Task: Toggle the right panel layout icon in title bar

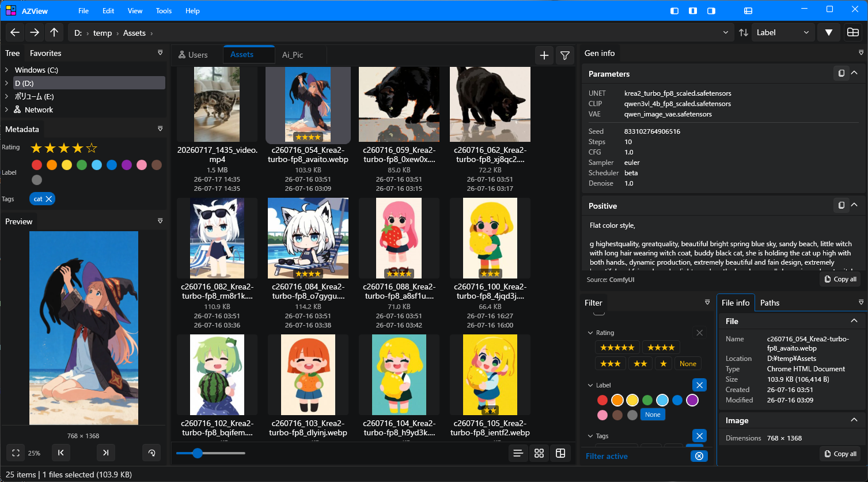Action: click(x=711, y=10)
